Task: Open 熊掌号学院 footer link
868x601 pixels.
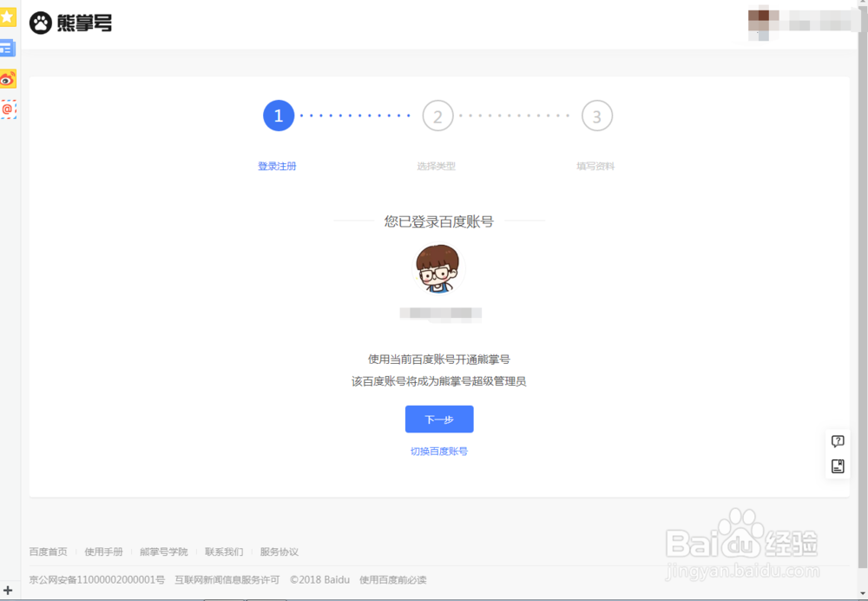Action: coord(164,551)
